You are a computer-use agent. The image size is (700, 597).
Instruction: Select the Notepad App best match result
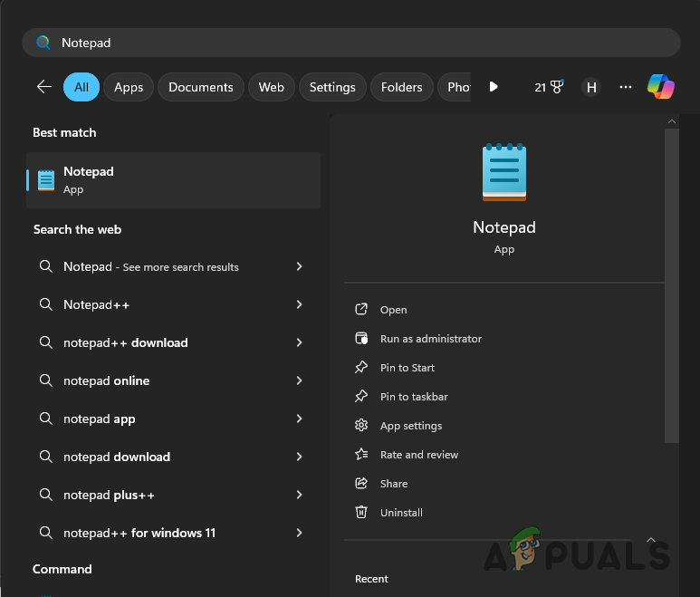point(173,180)
